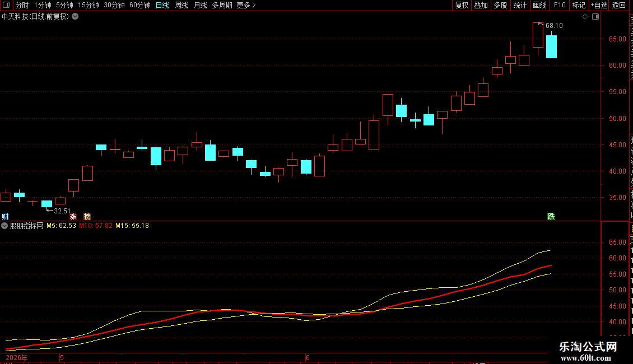633x364 pixels.
Task: Toggle the side panel icon beside diamond
Action: [595, 17]
